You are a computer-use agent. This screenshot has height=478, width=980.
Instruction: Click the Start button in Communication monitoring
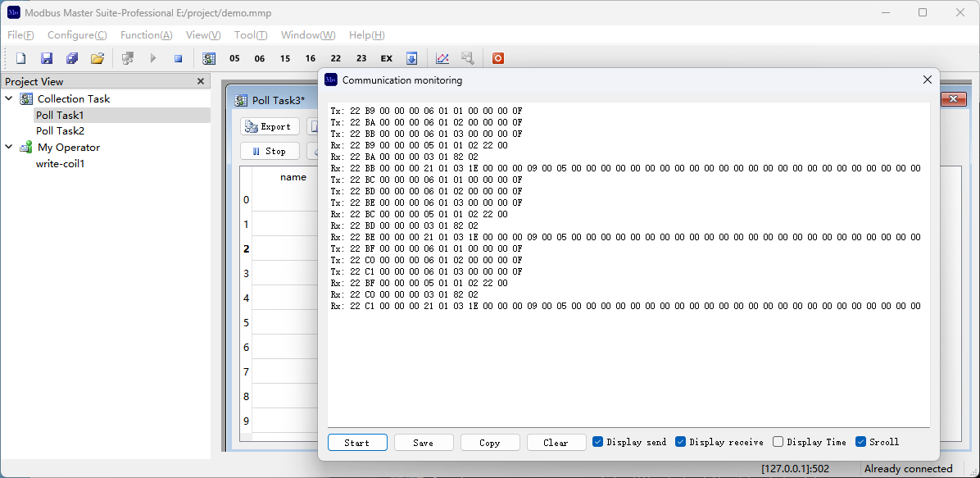pyautogui.click(x=357, y=443)
